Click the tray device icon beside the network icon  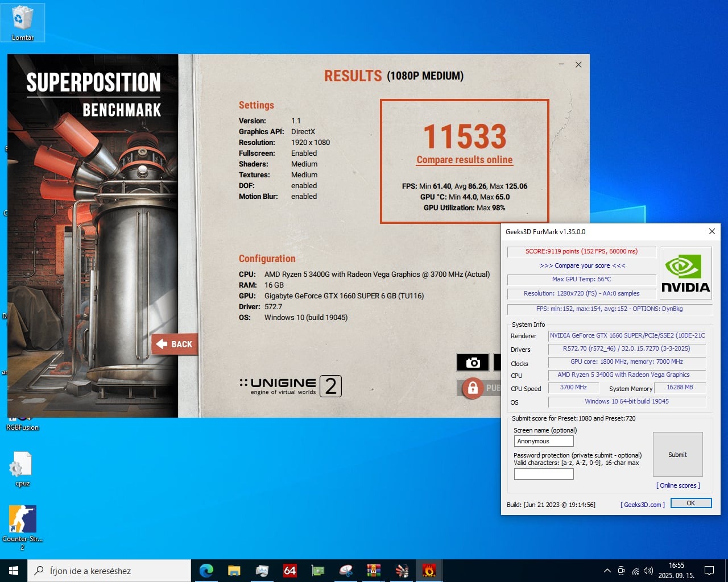621,571
